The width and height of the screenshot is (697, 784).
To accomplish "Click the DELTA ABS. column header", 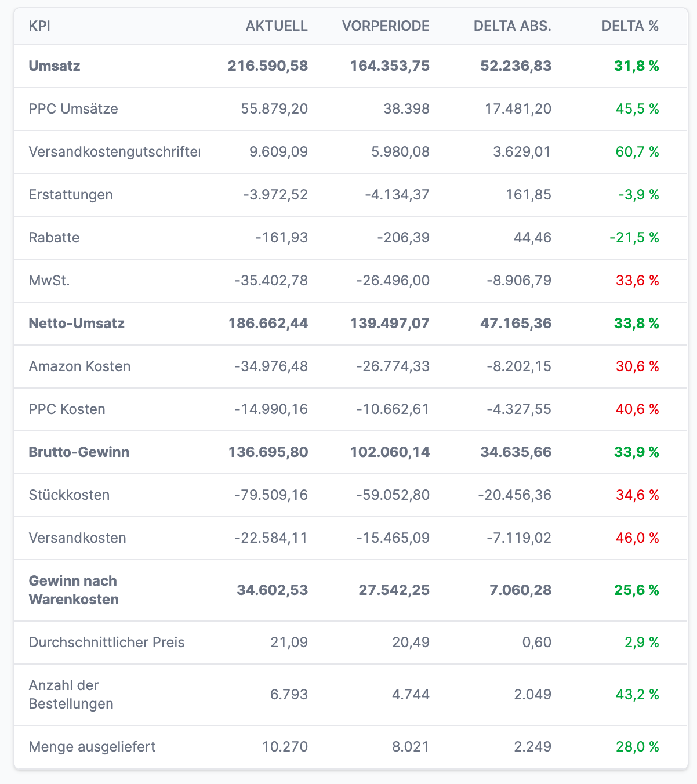I will (x=512, y=26).
